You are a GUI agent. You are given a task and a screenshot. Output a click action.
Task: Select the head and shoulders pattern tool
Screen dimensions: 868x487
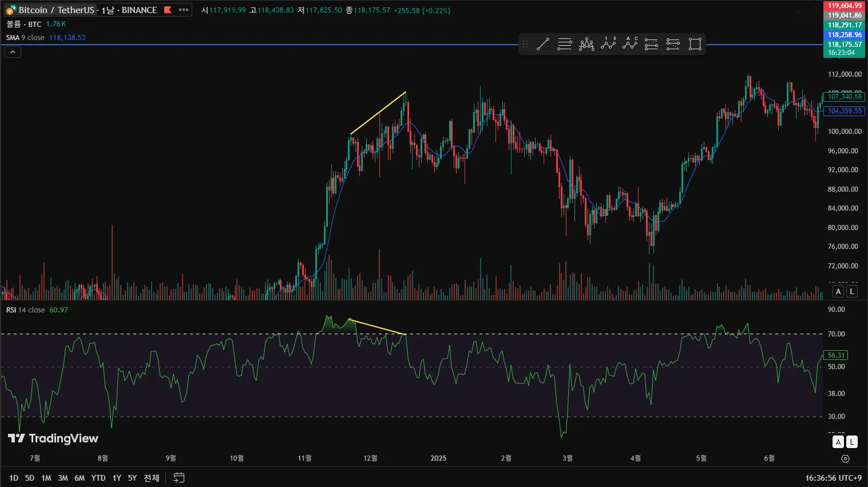coord(586,44)
